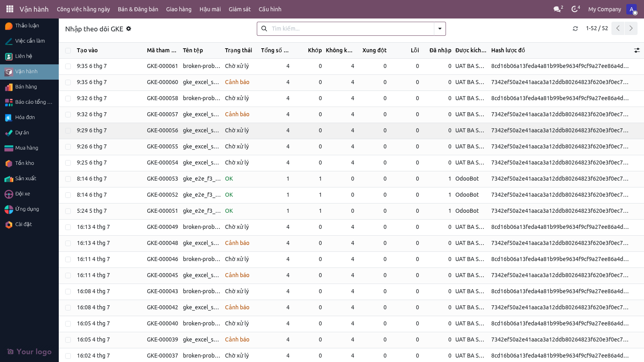Open My Company switcher

[x=605, y=9]
